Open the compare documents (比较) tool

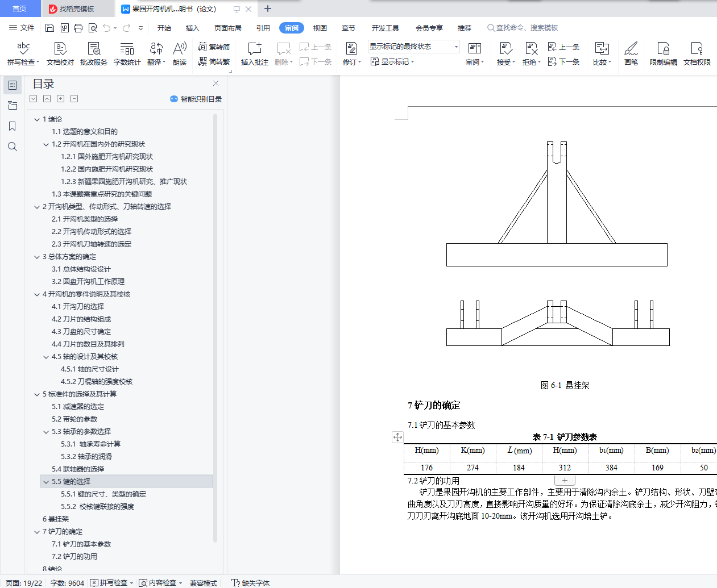[x=602, y=54]
